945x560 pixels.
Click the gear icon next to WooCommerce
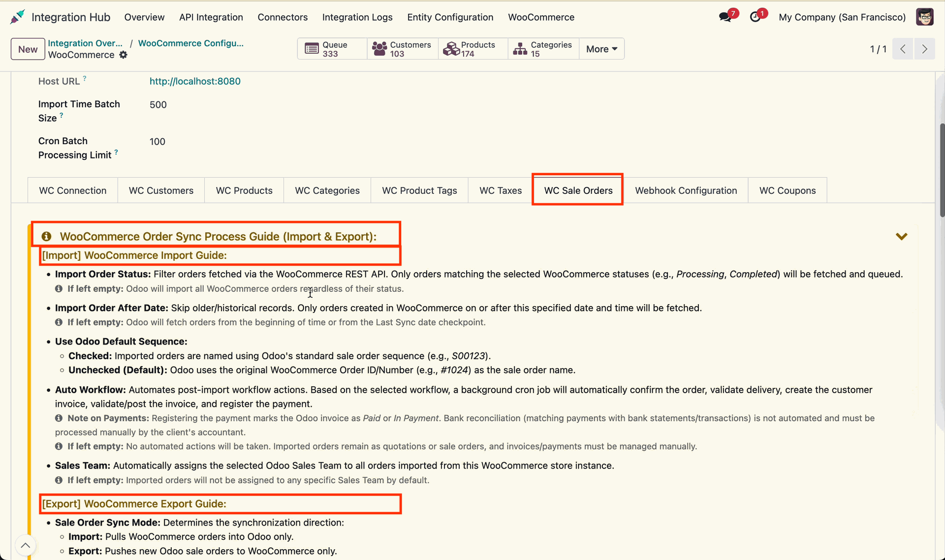tap(124, 55)
